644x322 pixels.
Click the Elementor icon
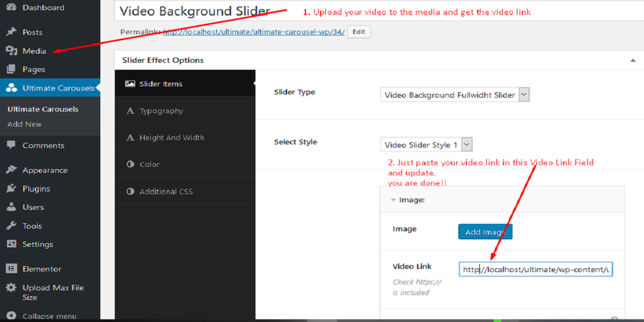11,269
